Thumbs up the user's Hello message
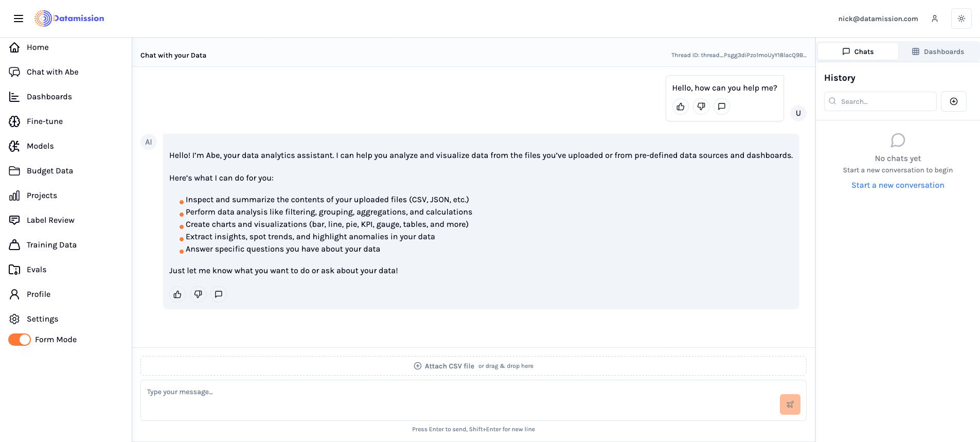 [681, 107]
